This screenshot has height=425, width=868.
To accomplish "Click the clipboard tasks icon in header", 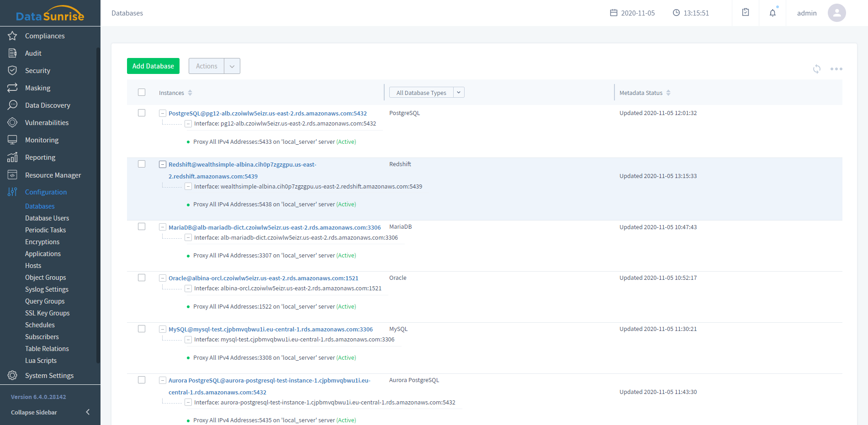I will 745,13.
